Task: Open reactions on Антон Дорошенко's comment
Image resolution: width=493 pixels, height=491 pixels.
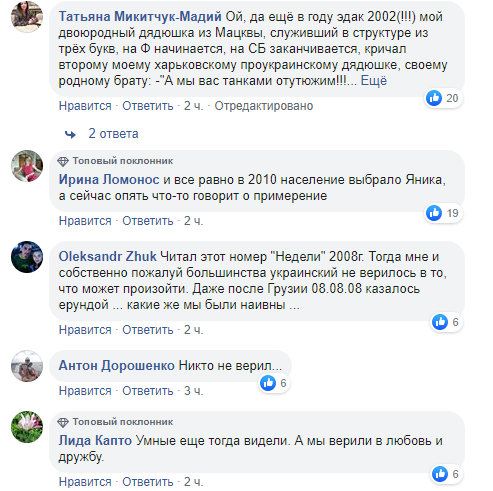Action: tap(274, 383)
